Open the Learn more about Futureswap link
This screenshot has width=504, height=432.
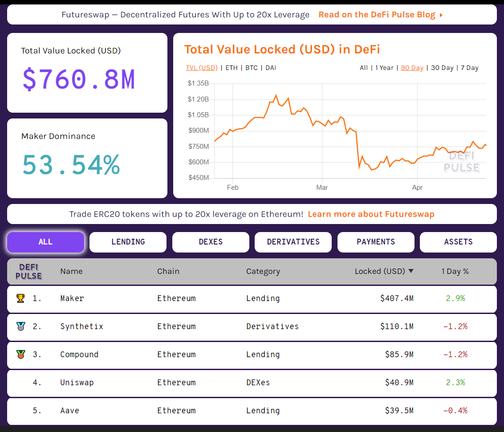click(x=371, y=214)
